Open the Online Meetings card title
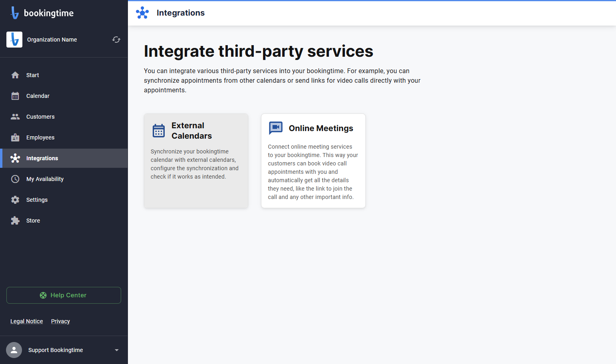 [321, 128]
